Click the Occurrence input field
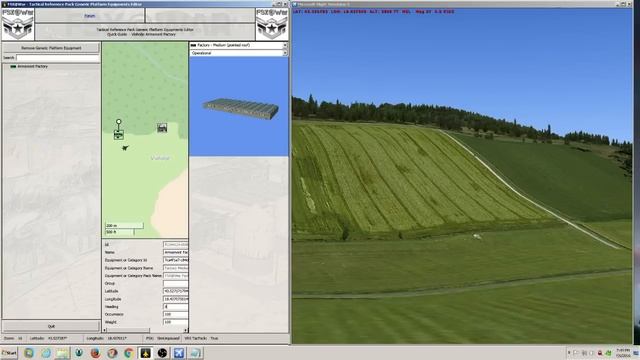640x360 pixels. click(x=176, y=314)
